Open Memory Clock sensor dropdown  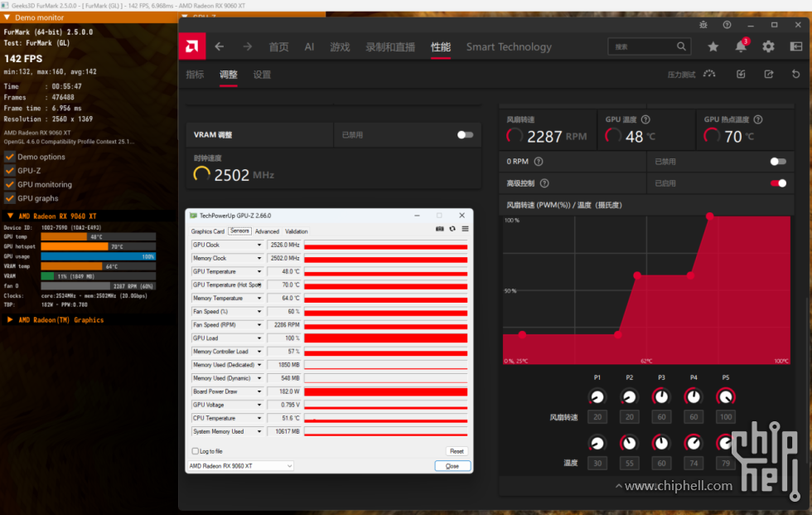259,258
